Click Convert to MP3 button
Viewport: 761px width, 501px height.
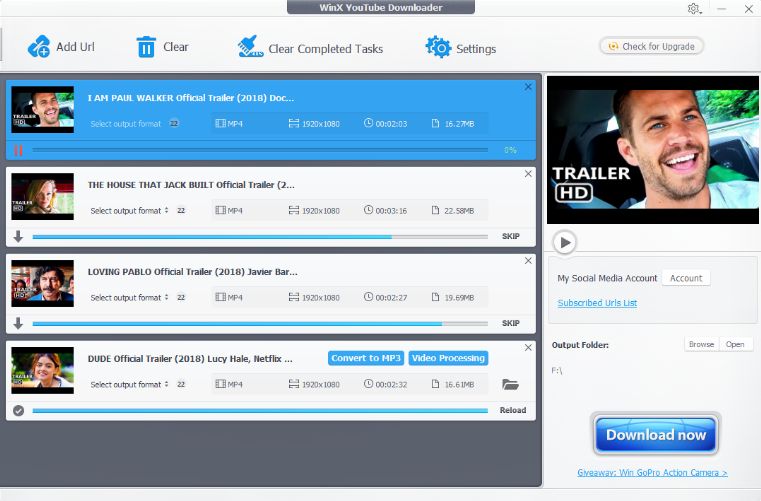365,358
